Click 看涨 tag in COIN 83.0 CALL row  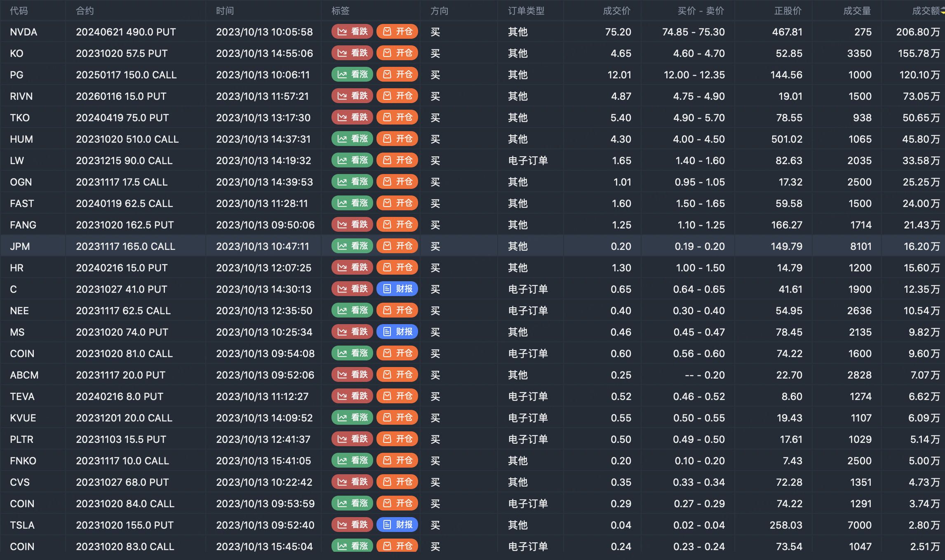coord(352,546)
